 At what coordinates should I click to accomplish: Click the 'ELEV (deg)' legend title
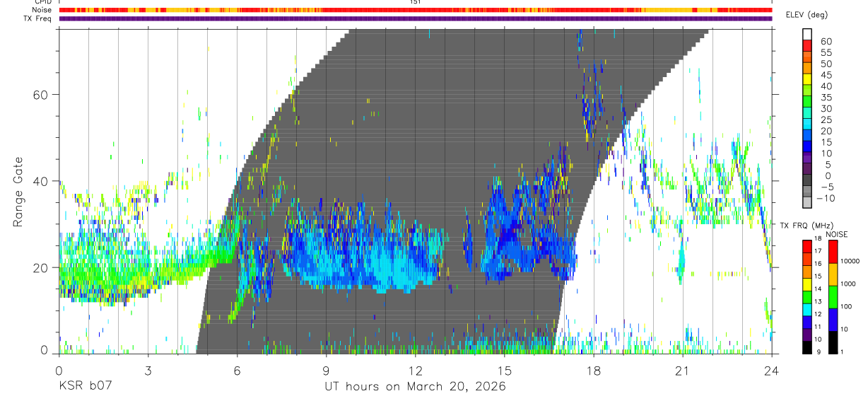click(x=807, y=15)
